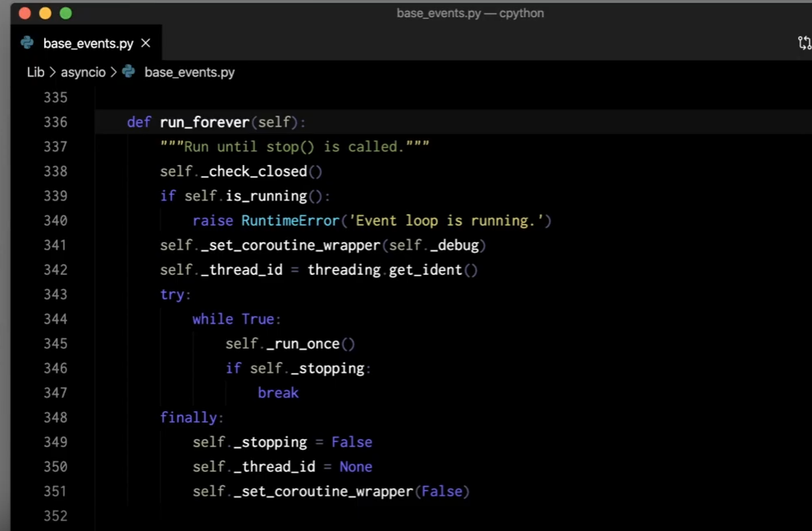Click None on line 350
The height and width of the screenshot is (531, 812).
pos(356,467)
